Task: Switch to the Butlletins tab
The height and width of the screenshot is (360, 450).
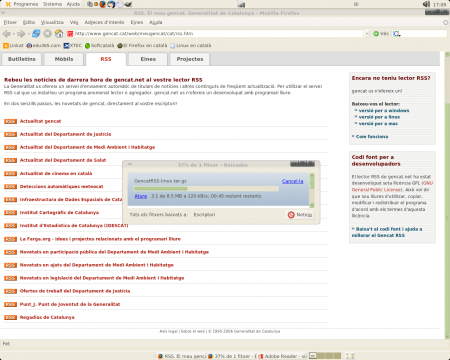Action: click(x=22, y=59)
